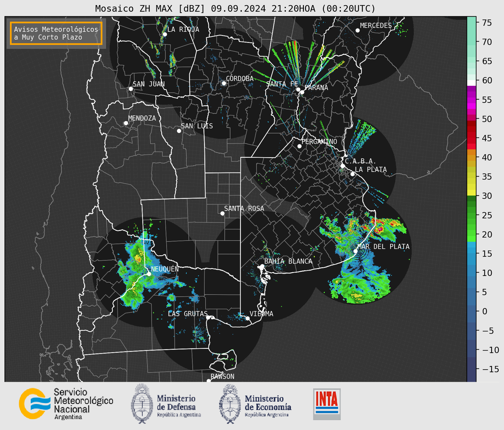Select the Pergamino city marker dot
Screen dimensions: 504x430
pyautogui.click(x=299, y=146)
